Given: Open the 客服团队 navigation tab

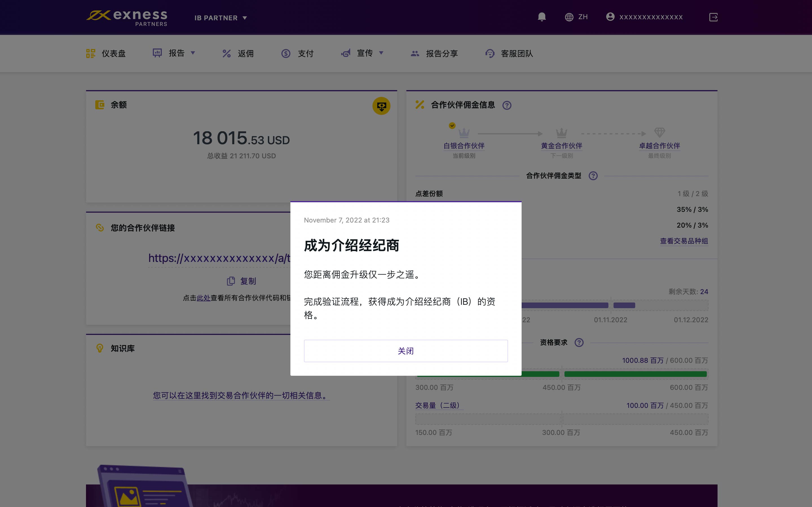Looking at the screenshot, I should coord(509,54).
